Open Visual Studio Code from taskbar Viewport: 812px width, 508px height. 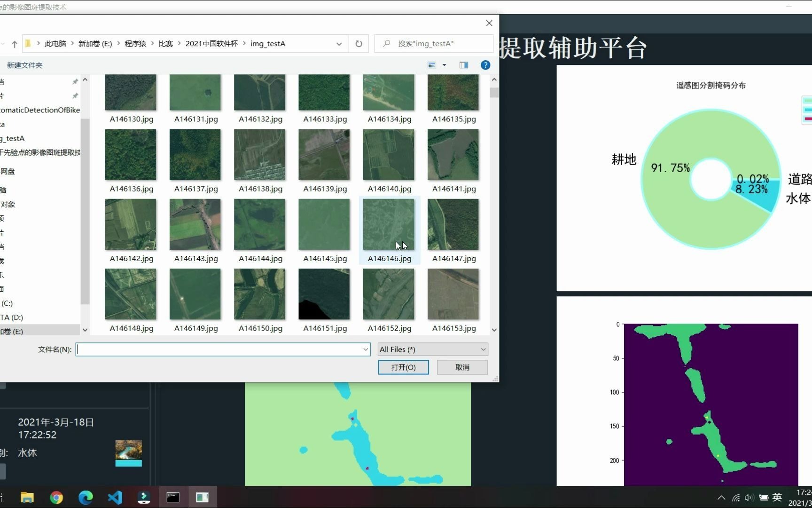pyautogui.click(x=115, y=497)
